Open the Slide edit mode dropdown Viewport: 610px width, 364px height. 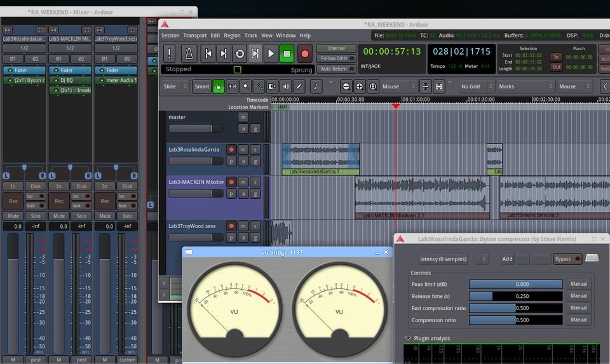click(x=176, y=86)
